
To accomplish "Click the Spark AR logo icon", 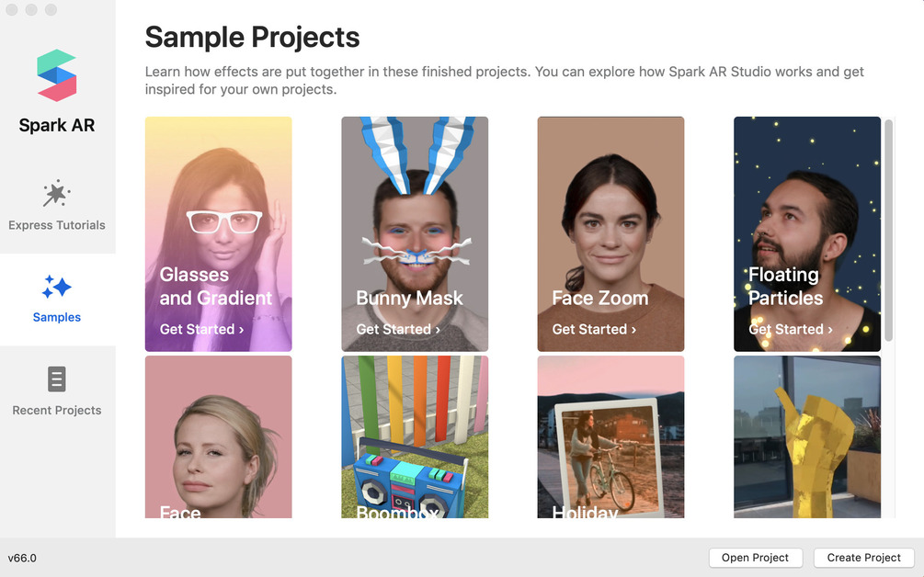I will click(57, 75).
